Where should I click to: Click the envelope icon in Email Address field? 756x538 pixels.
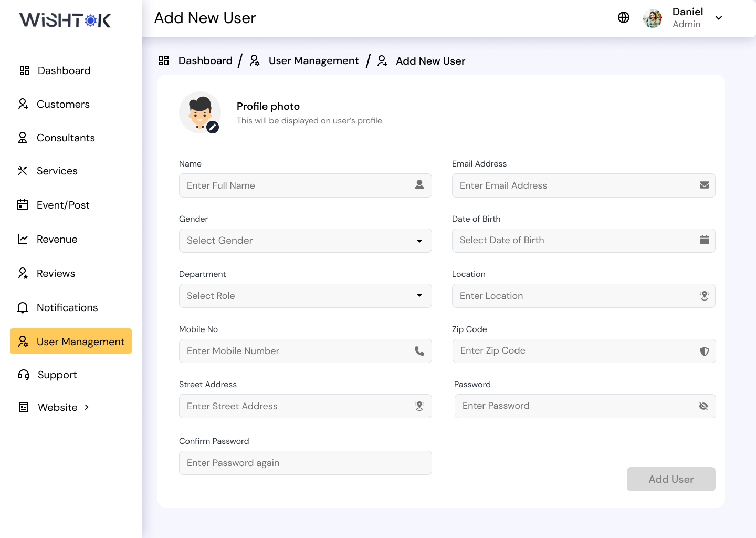(704, 185)
